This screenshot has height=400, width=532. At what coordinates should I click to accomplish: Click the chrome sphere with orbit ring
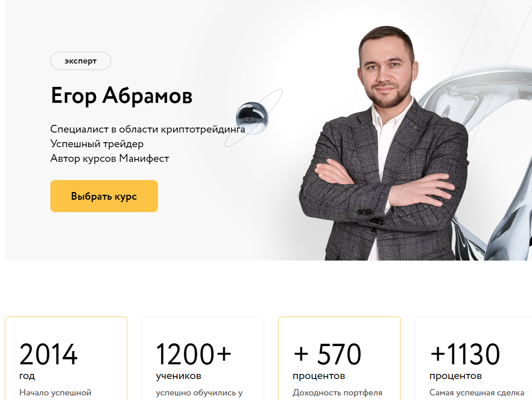click(252, 118)
